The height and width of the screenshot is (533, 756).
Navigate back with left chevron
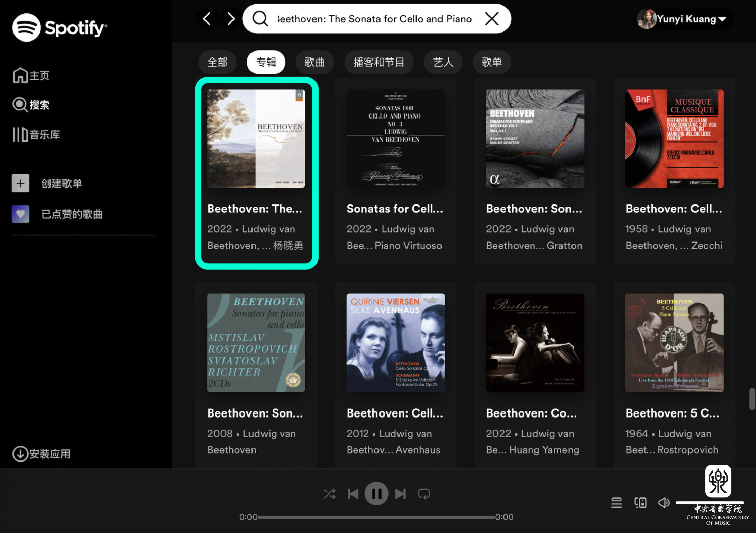pos(207,19)
